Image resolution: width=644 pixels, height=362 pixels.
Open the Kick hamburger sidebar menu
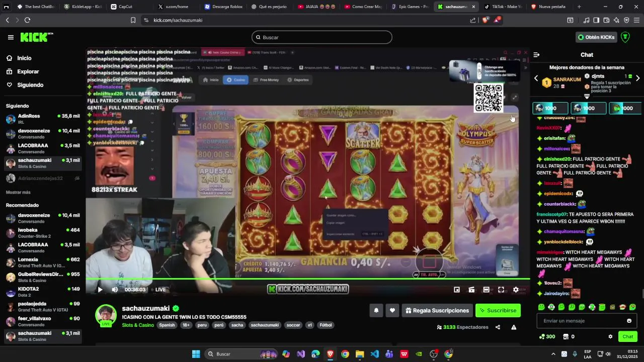tap(11, 37)
